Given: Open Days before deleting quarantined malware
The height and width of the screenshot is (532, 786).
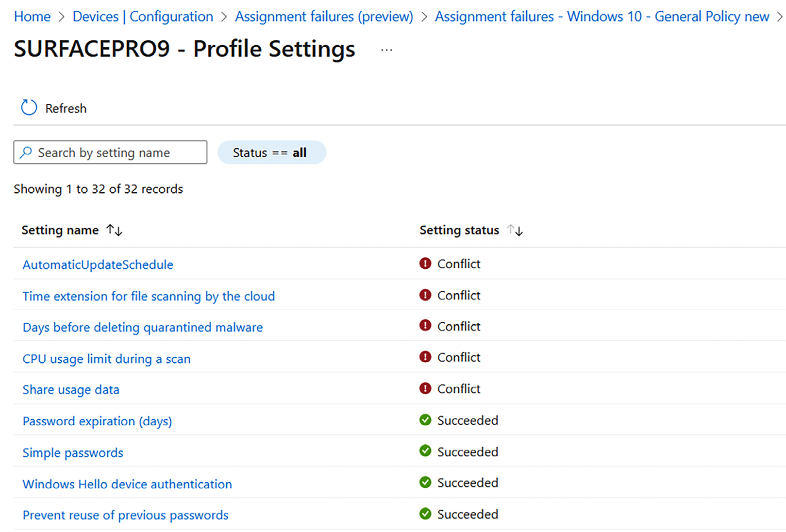Looking at the screenshot, I should 143,327.
